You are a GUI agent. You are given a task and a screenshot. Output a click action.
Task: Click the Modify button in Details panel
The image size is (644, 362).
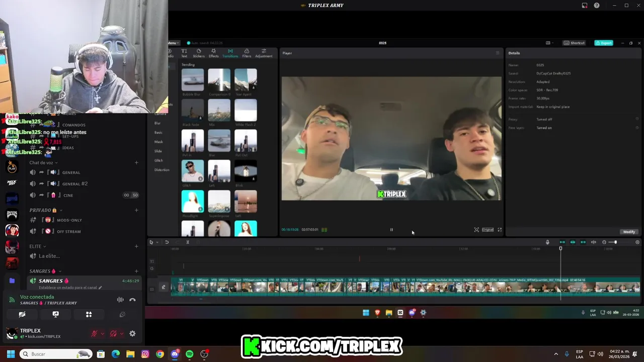tap(629, 232)
